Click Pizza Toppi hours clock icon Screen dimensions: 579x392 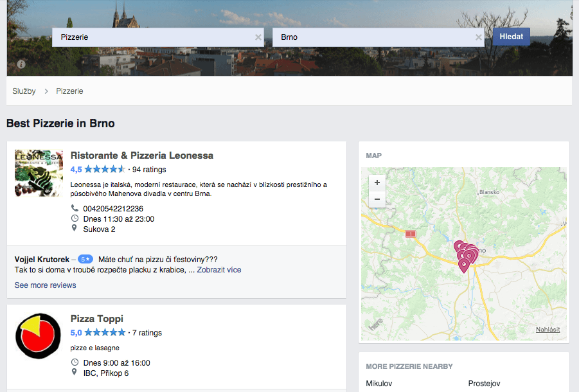pos(75,362)
